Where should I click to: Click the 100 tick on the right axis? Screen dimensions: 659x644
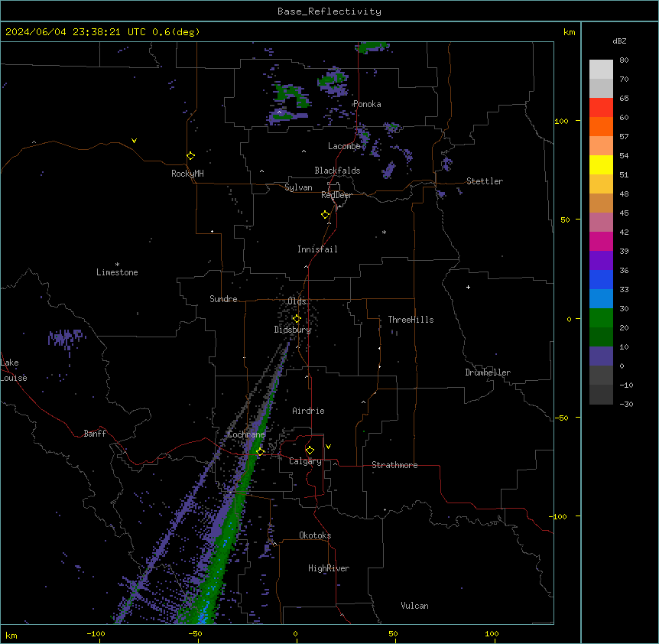(x=561, y=121)
